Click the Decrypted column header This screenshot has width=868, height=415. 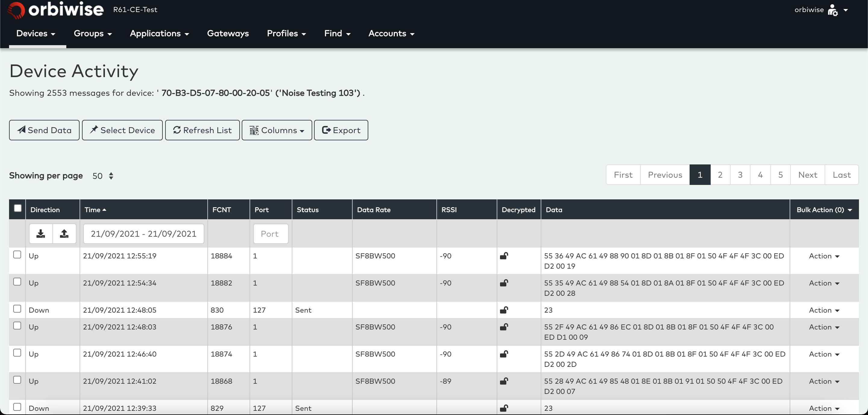(x=518, y=210)
